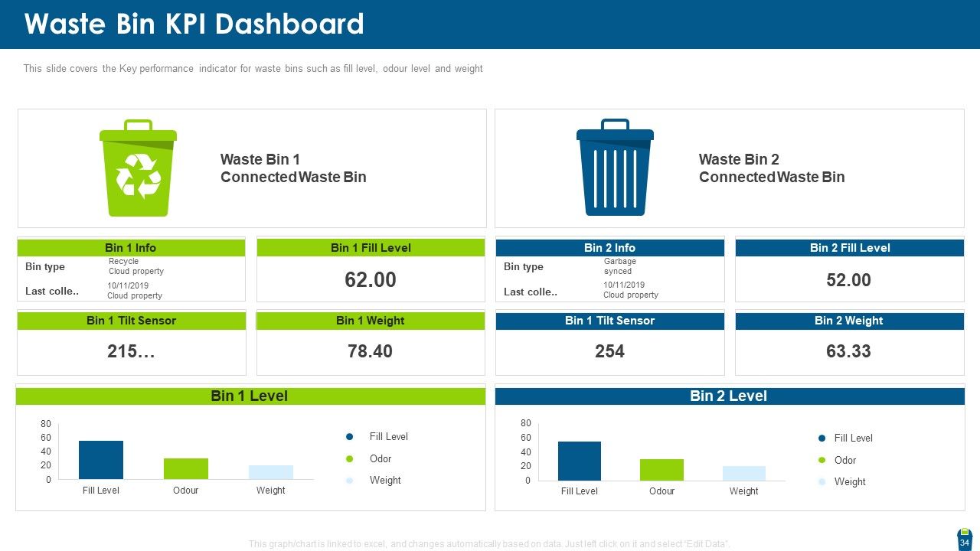Click the Waste Bin KPI Dashboard title
The width and height of the screenshot is (980, 551).
194,24
